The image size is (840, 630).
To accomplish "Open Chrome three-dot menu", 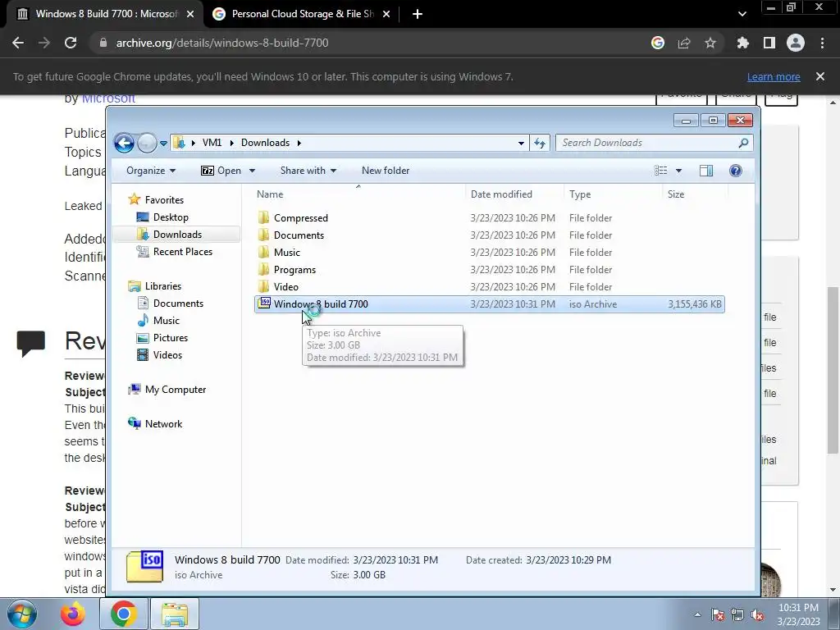I will (822, 43).
